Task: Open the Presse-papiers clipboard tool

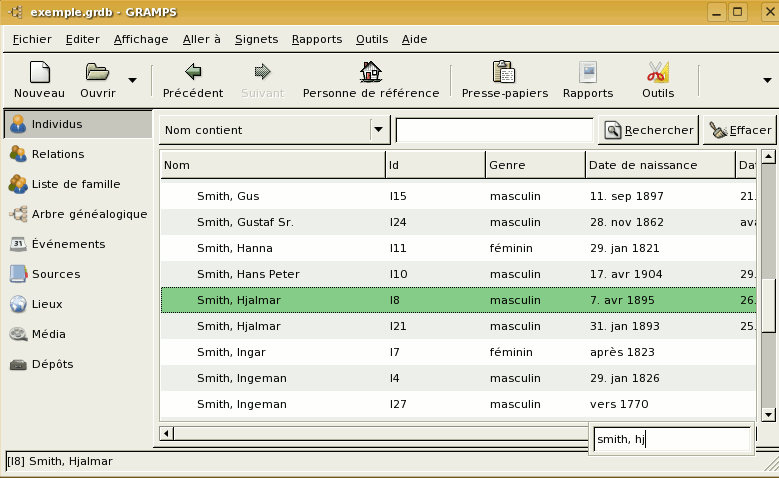Action: tap(504, 74)
